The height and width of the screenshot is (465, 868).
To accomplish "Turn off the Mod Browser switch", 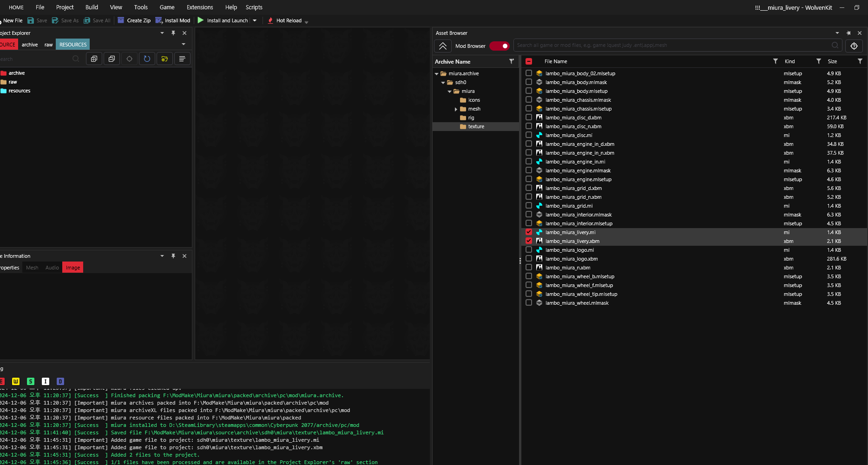I will tap(500, 46).
